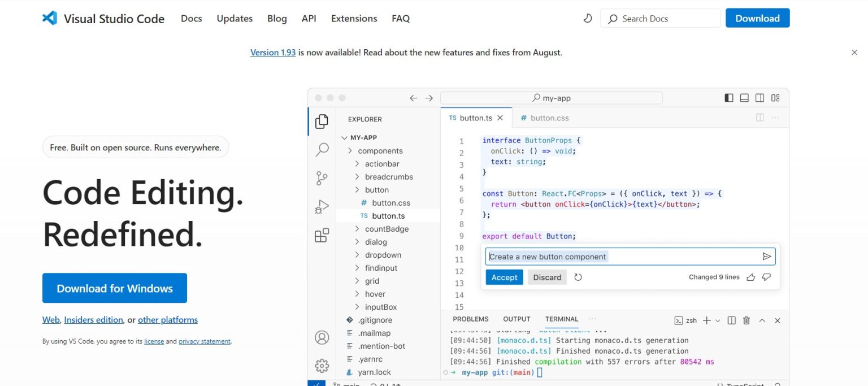Viewport: 868px width, 386px height.
Task: Click the Download for Windows button
Action: coord(115,288)
